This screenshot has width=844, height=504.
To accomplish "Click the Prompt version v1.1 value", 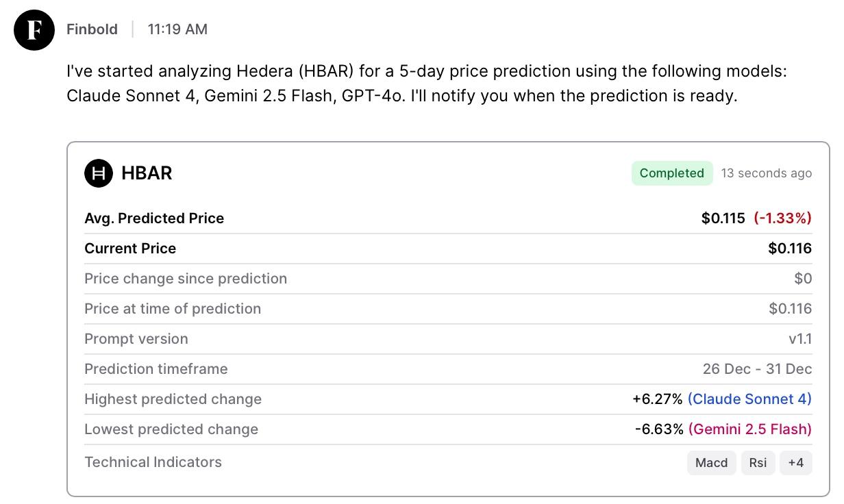I will point(800,339).
